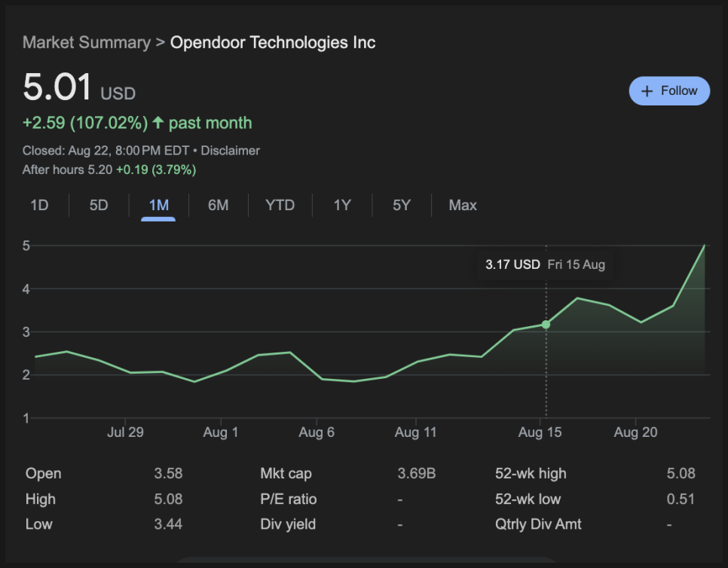The width and height of the screenshot is (728, 568).
Task: Select the 5Y time range tab
Action: 402,205
